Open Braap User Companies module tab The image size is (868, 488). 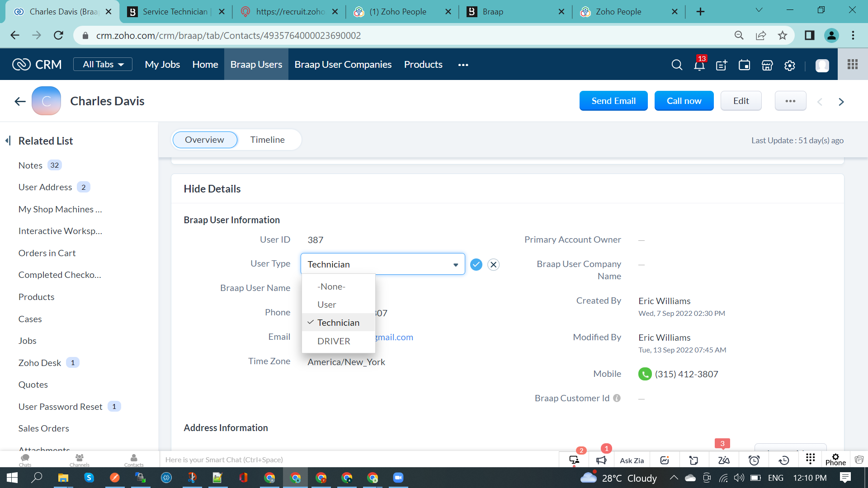click(343, 65)
